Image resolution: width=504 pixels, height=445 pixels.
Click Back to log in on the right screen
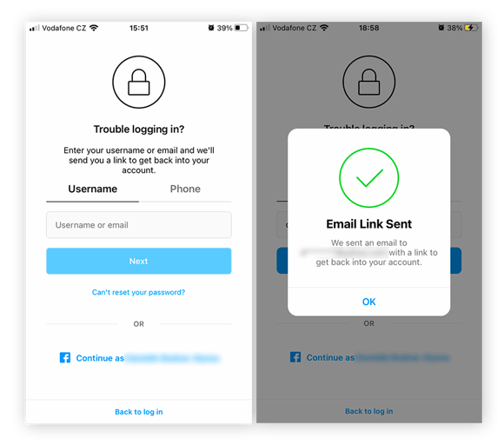pos(369,411)
